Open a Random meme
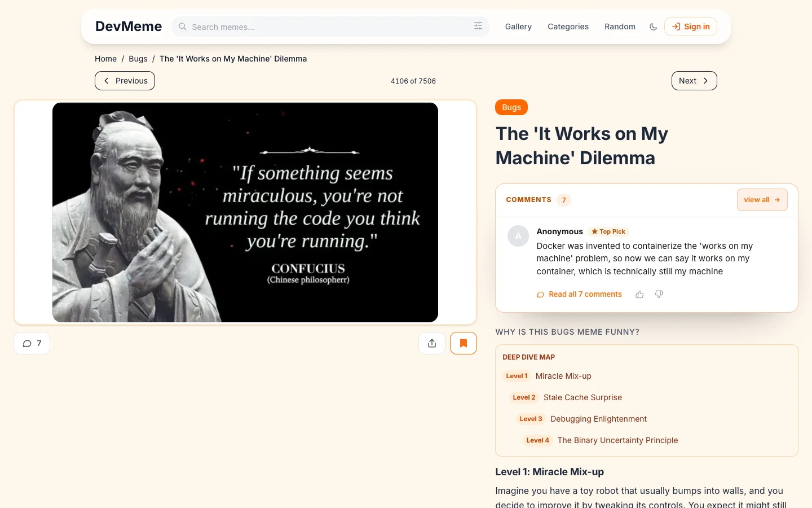The width and height of the screenshot is (812, 508). (x=620, y=27)
